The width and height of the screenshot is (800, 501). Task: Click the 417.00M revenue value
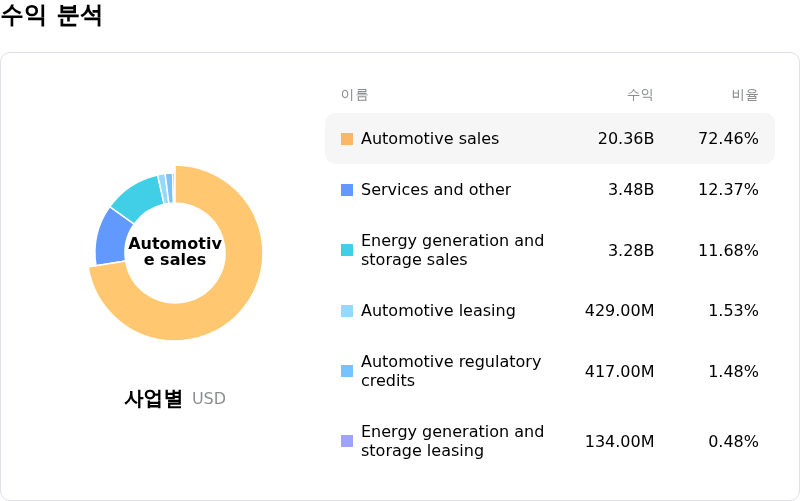point(619,371)
